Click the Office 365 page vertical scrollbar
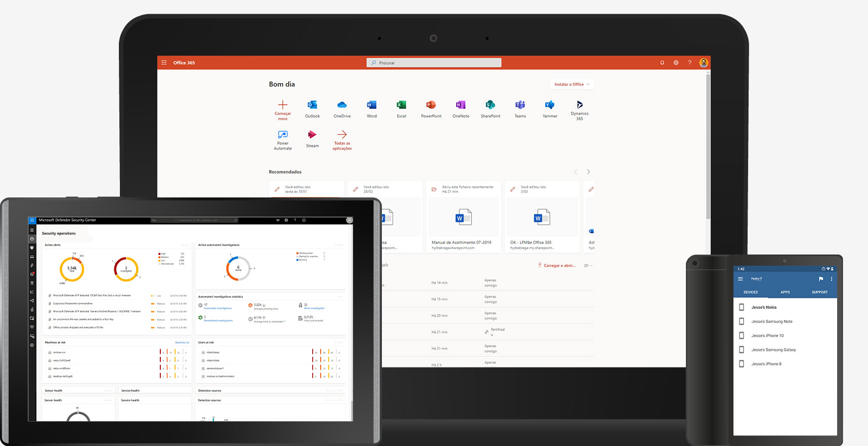The height and width of the screenshot is (446, 868). (x=708, y=147)
